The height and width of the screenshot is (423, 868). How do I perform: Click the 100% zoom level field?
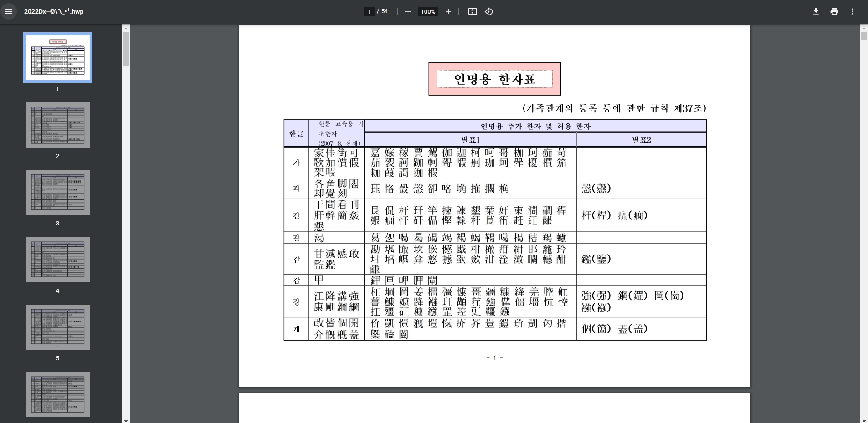coord(428,11)
